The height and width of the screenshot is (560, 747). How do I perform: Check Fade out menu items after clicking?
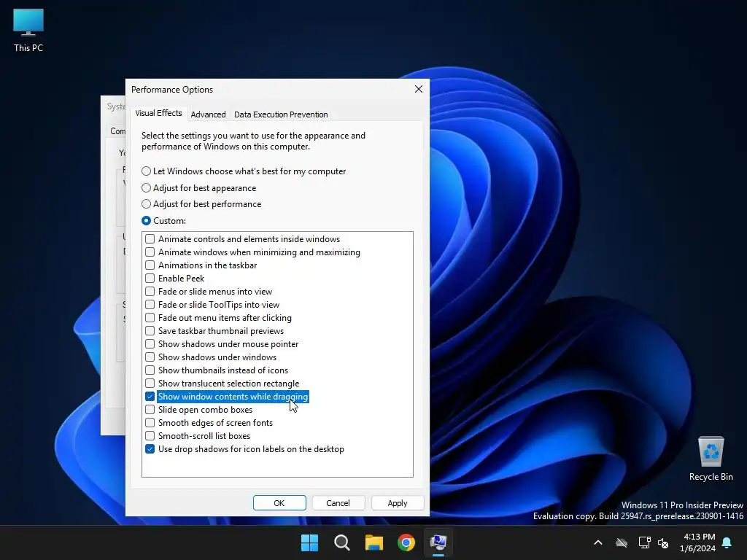150,318
